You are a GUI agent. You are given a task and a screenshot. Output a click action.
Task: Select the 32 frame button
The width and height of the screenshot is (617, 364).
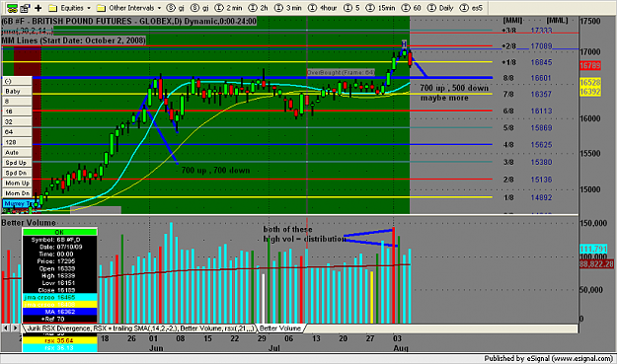click(17, 122)
